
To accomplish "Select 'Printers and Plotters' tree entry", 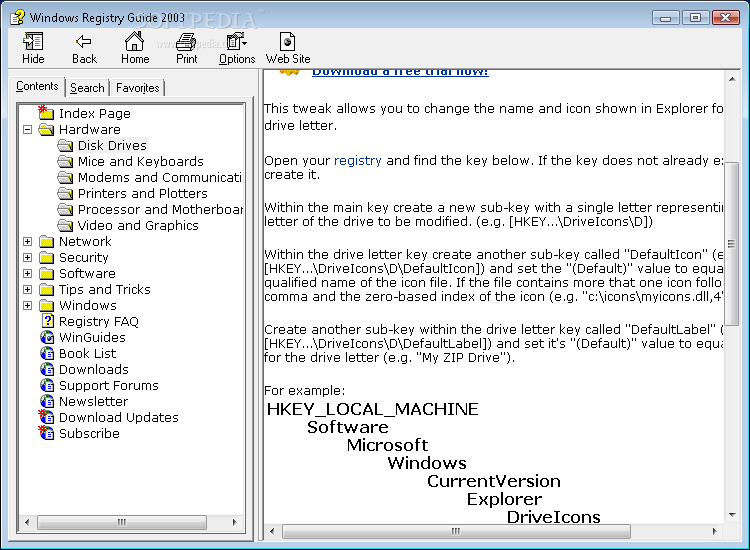I will click(x=143, y=193).
